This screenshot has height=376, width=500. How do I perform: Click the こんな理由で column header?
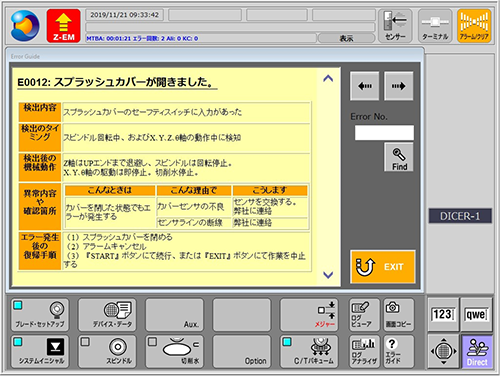(x=194, y=190)
